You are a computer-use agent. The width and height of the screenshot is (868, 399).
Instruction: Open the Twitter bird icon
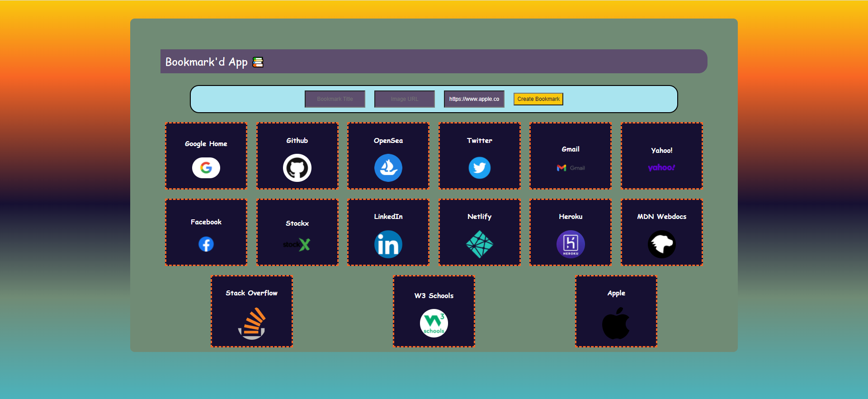coord(480,168)
